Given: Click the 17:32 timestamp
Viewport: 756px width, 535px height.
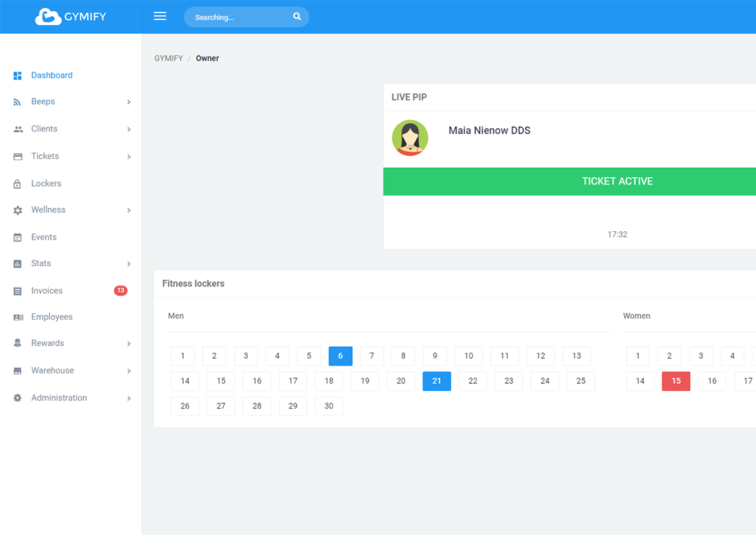Looking at the screenshot, I should pyautogui.click(x=617, y=235).
